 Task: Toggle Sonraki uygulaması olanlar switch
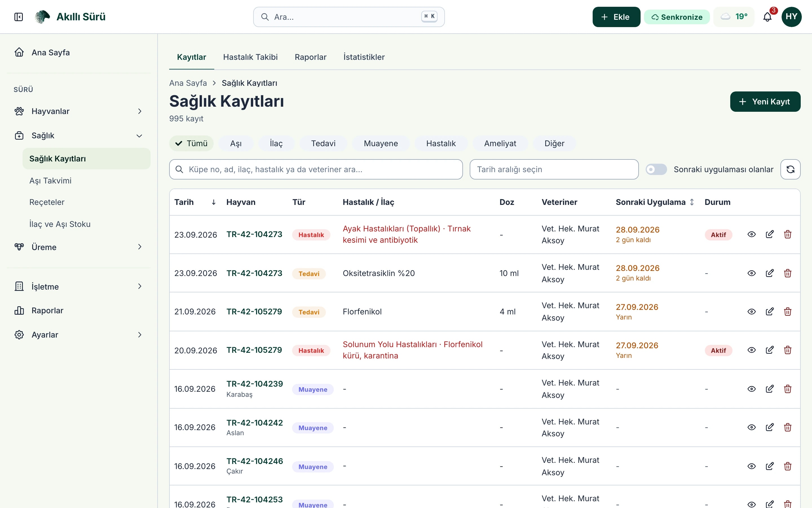click(656, 169)
